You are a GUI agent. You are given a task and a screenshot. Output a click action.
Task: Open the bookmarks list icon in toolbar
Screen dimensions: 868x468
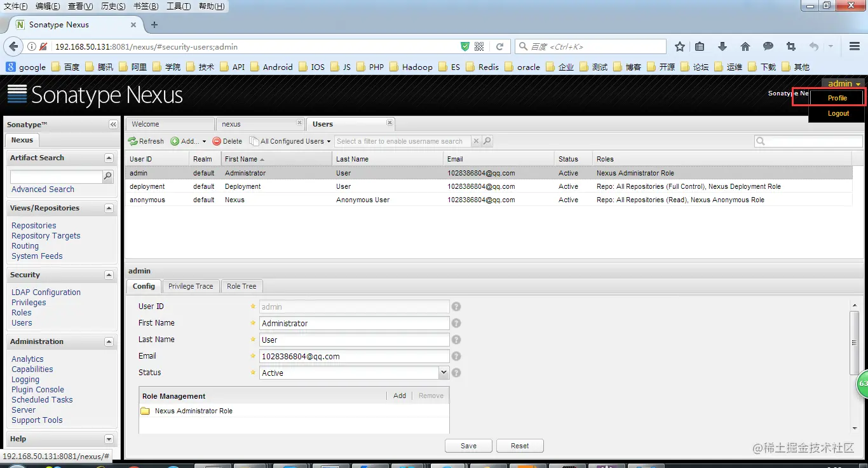(x=700, y=46)
